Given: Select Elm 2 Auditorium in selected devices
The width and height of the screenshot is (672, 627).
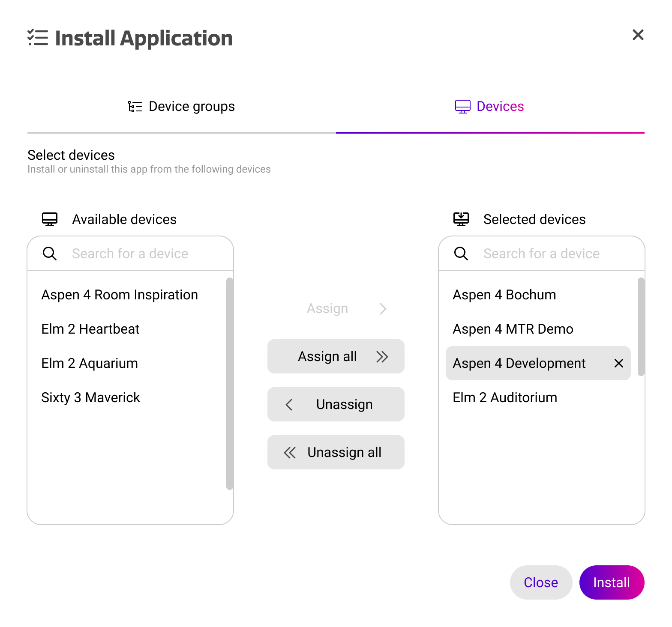Looking at the screenshot, I should pyautogui.click(x=505, y=397).
